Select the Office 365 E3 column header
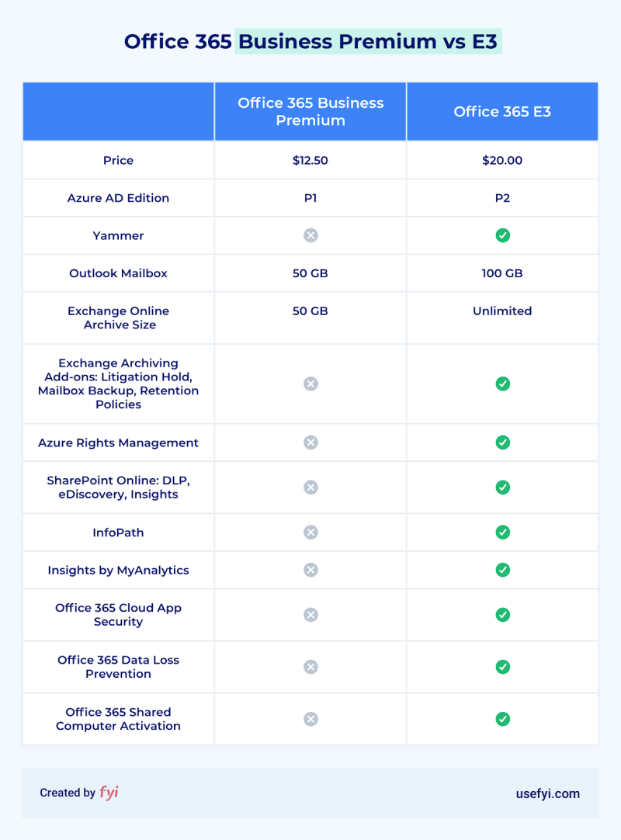621x840 pixels. [502, 112]
